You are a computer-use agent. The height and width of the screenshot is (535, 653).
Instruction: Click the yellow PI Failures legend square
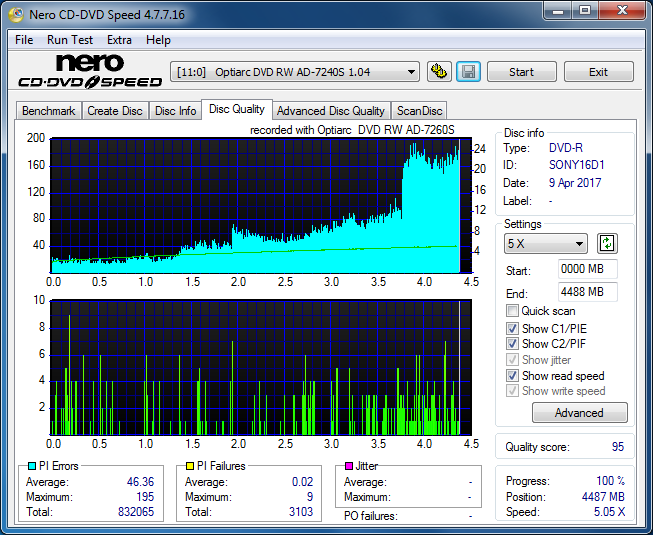190,466
